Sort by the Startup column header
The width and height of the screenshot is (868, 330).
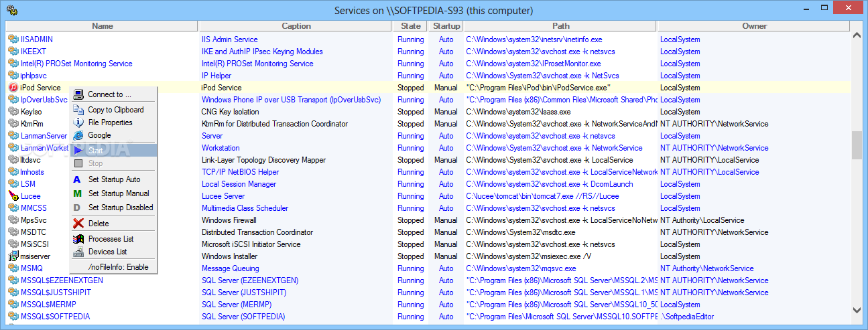click(x=446, y=26)
